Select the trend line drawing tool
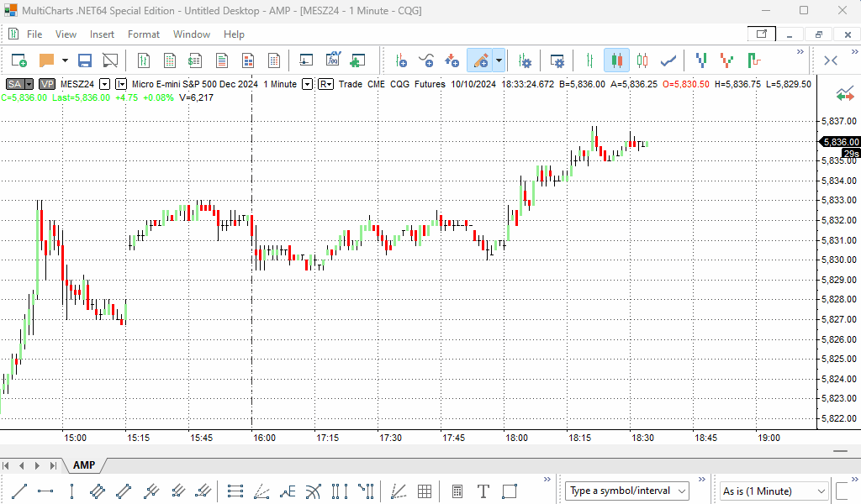This screenshot has width=861, height=504. pos(20,491)
